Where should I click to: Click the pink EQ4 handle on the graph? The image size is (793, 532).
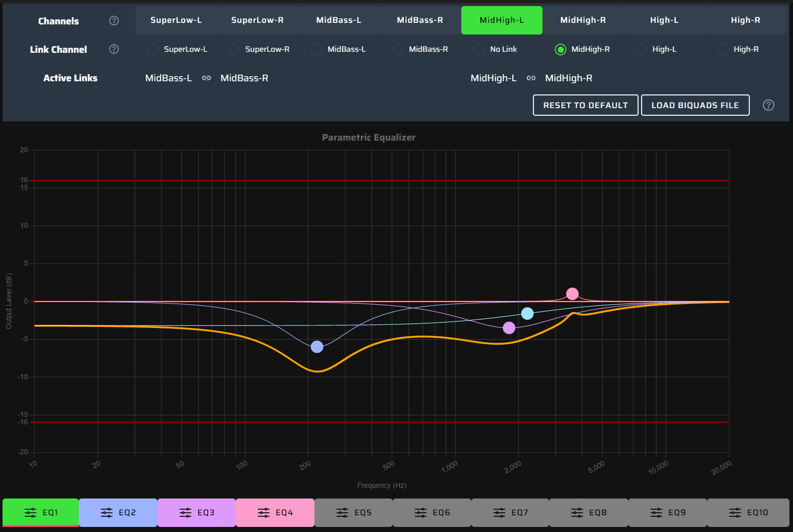click(572, 294)
